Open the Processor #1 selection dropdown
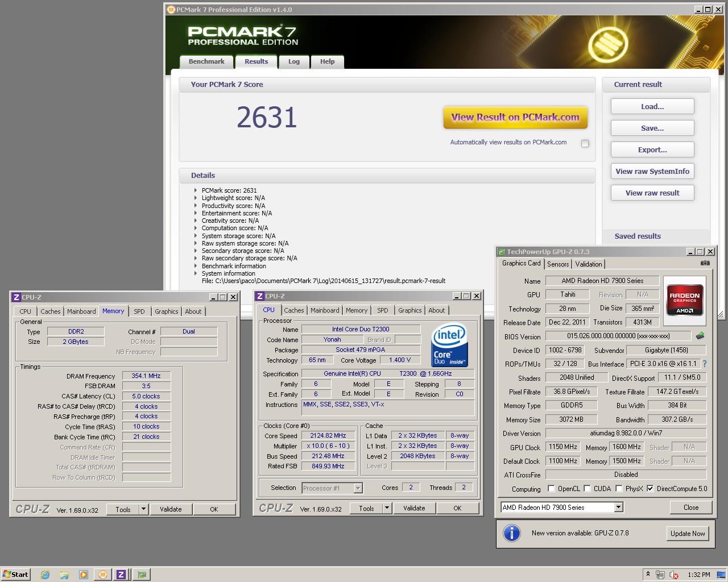728x582 pixels. (x=358, y=488)
